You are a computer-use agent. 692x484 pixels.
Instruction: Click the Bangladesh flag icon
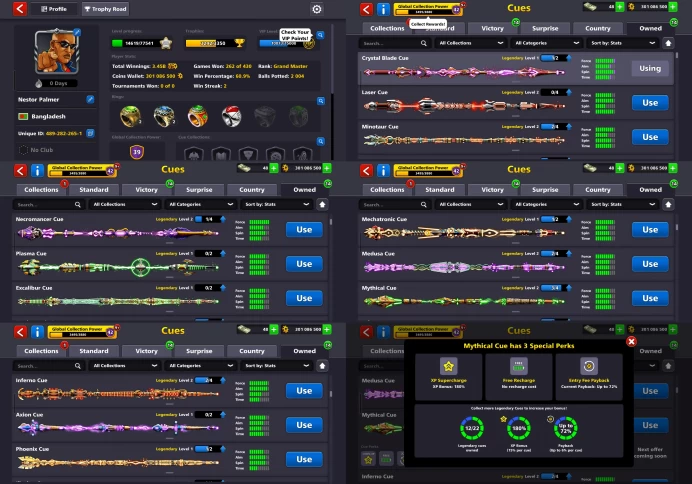click(23, 116)
